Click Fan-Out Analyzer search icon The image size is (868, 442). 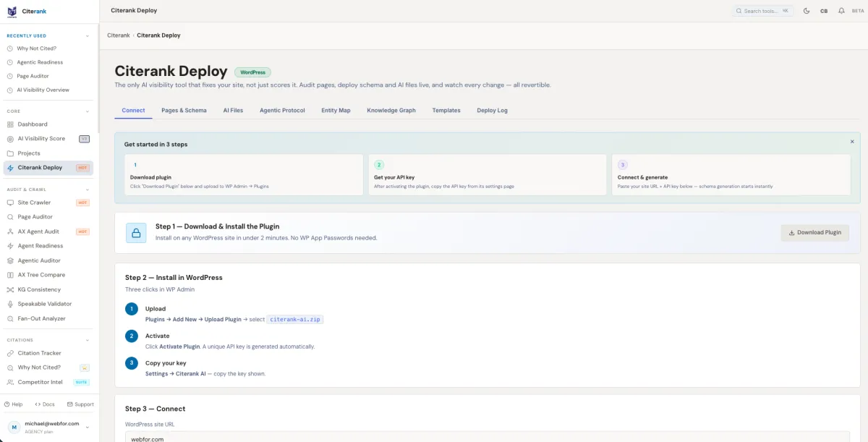point(10,318)
